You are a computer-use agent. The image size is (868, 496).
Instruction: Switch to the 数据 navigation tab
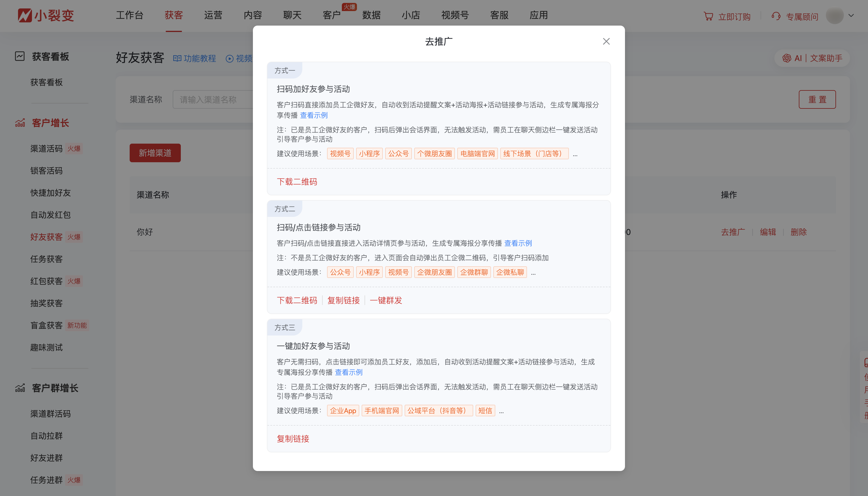(x=371, y=15)
